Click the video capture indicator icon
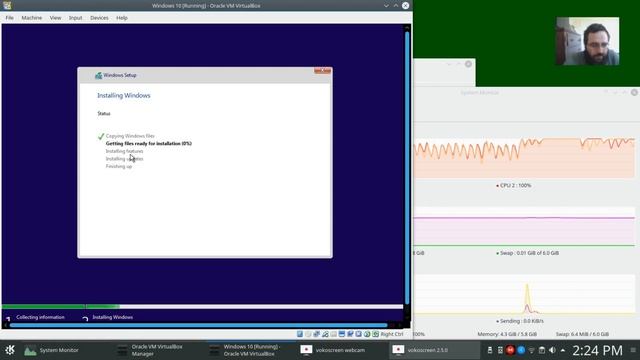Image resolution: width=640 pixels, height=360 pixels. pyautogui.click(x=350, y=334)
